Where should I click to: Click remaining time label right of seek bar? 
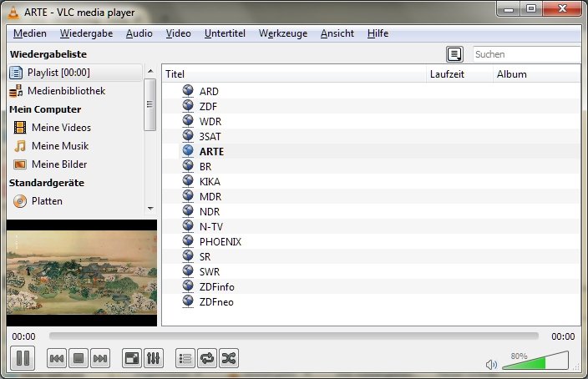[563, 336]
